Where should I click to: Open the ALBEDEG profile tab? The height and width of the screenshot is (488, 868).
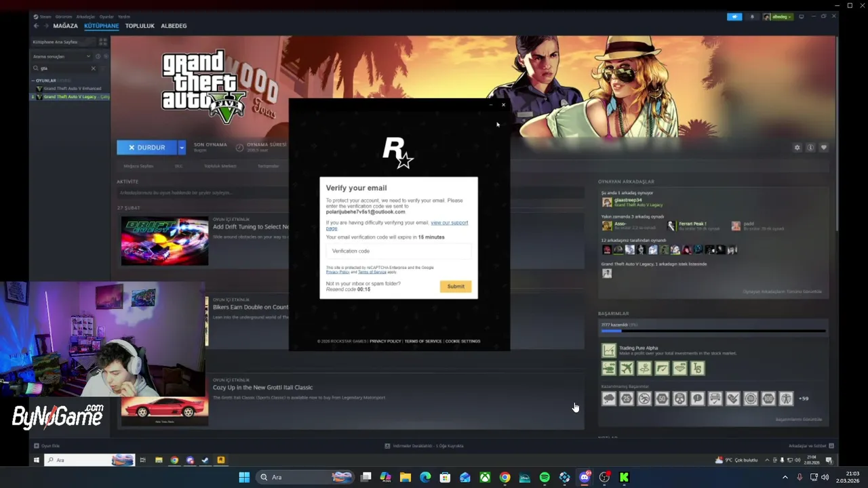point(174,26)
